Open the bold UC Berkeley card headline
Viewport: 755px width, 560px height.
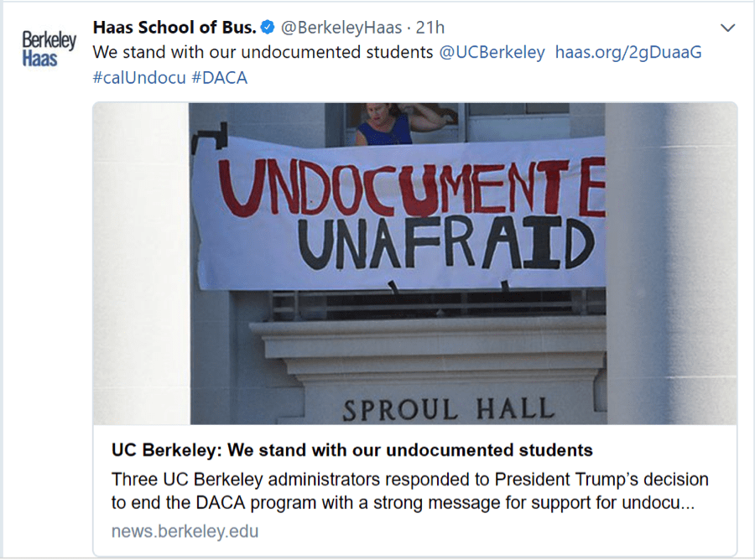351,450
